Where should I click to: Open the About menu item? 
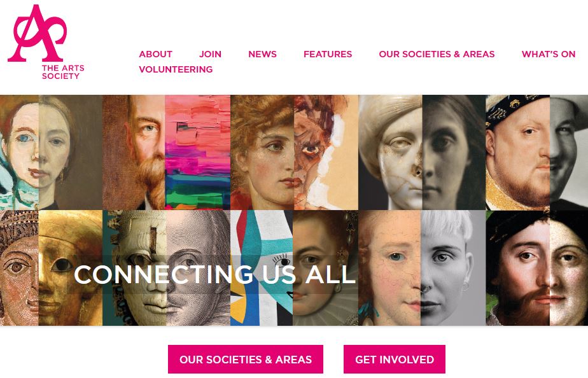(x=156, y=54)
